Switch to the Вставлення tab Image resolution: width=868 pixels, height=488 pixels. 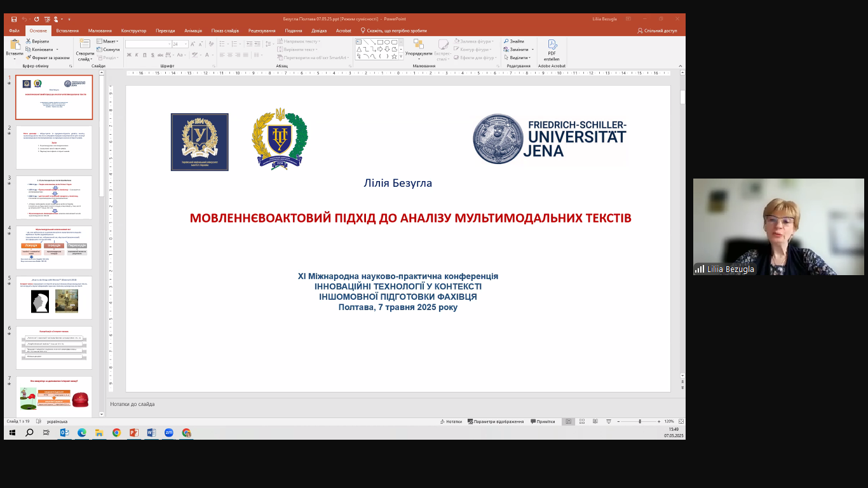(x=67, y=30)
